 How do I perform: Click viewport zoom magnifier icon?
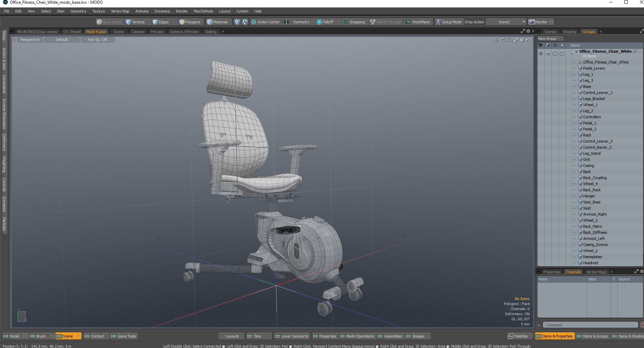pyautogui.click(x=509, y=40)
